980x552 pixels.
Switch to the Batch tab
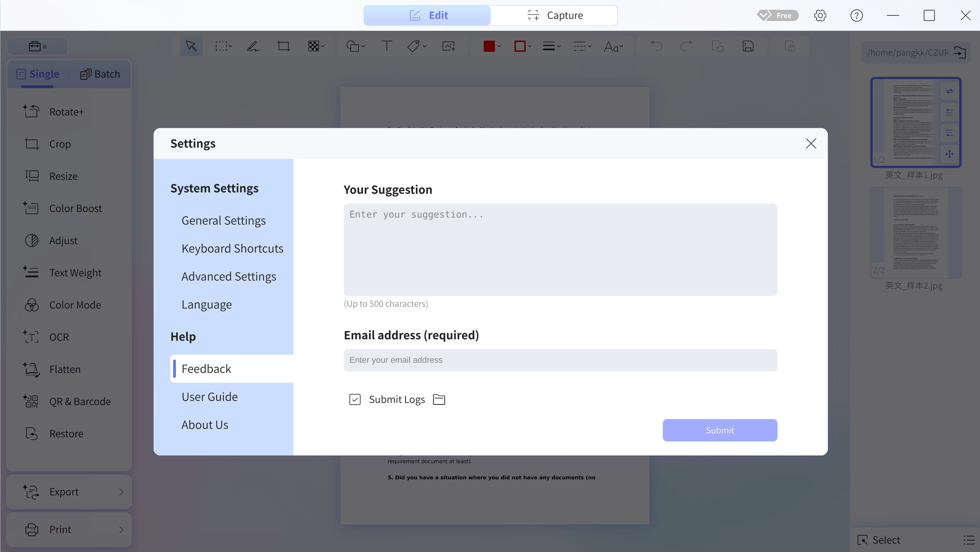coord(100,74)
